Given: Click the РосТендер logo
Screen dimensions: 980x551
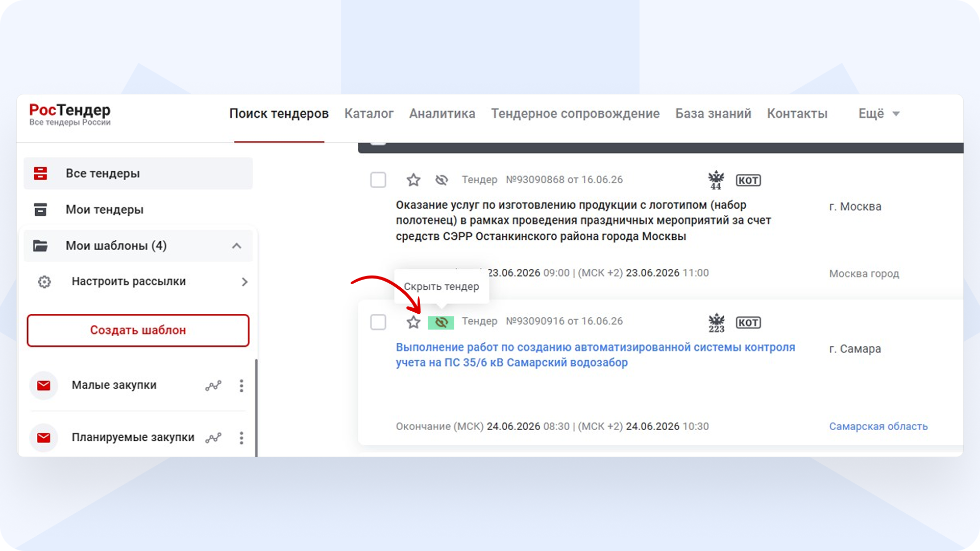Looking at the screenshot, I should pos(70,114).
